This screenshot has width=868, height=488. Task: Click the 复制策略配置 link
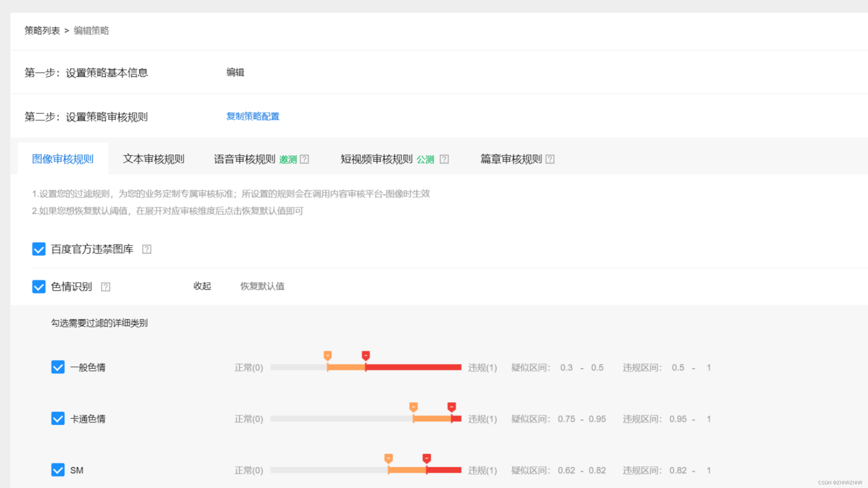[252, 116]
